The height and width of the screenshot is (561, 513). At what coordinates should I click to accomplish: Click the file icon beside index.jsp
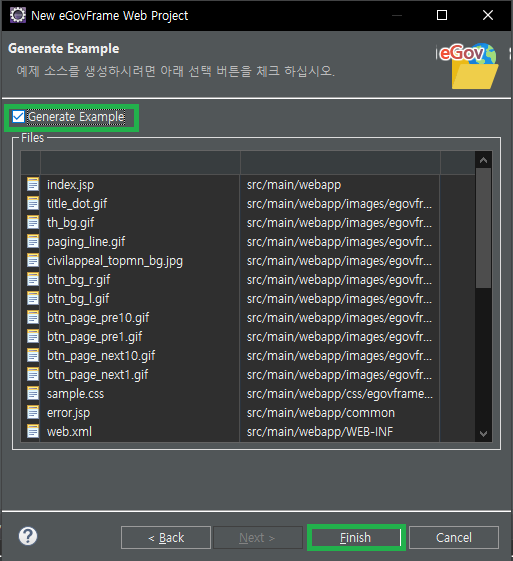(x=33, y=185)
